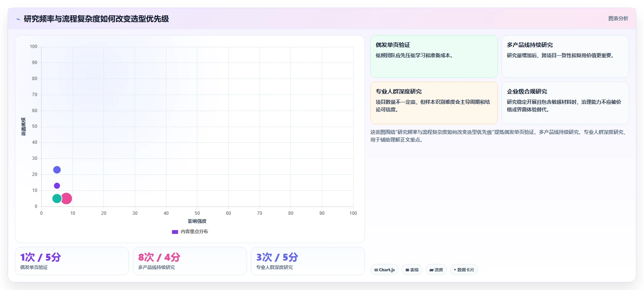Open the 偶发单页验证 green card
The height and width of the screenshot is (290, 644).
(434, 56)
